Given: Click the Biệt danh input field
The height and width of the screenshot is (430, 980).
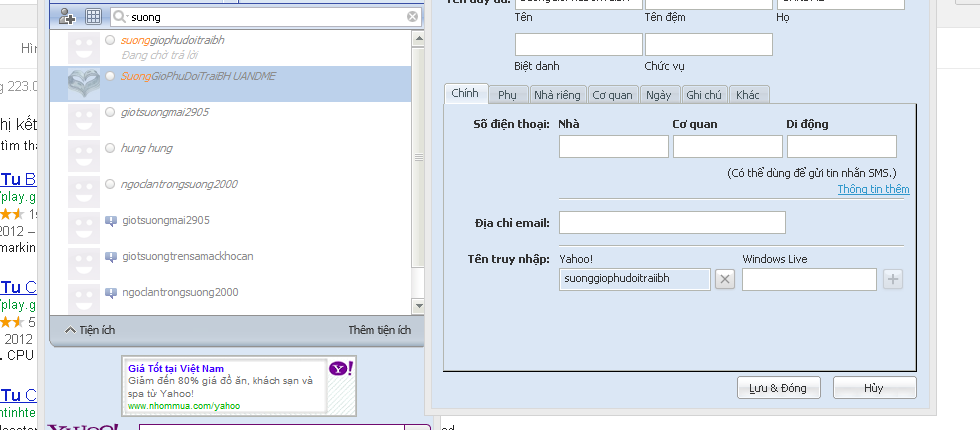Looking at the screenshot, I should (x=579, y=44).
